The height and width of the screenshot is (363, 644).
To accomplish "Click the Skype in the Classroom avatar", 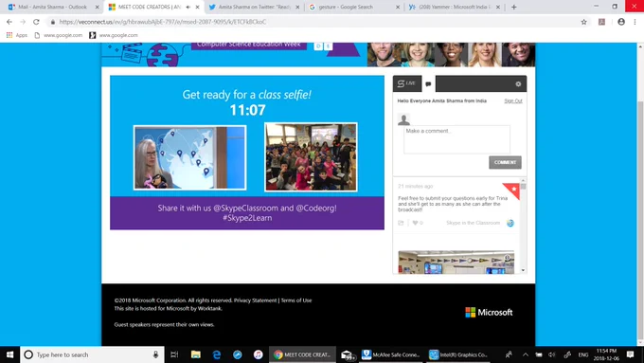I will (510, 223).
